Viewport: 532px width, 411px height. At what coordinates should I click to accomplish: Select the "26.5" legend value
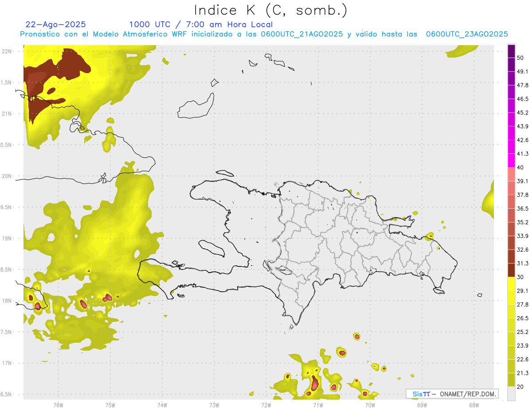click(x=523, y=318)
